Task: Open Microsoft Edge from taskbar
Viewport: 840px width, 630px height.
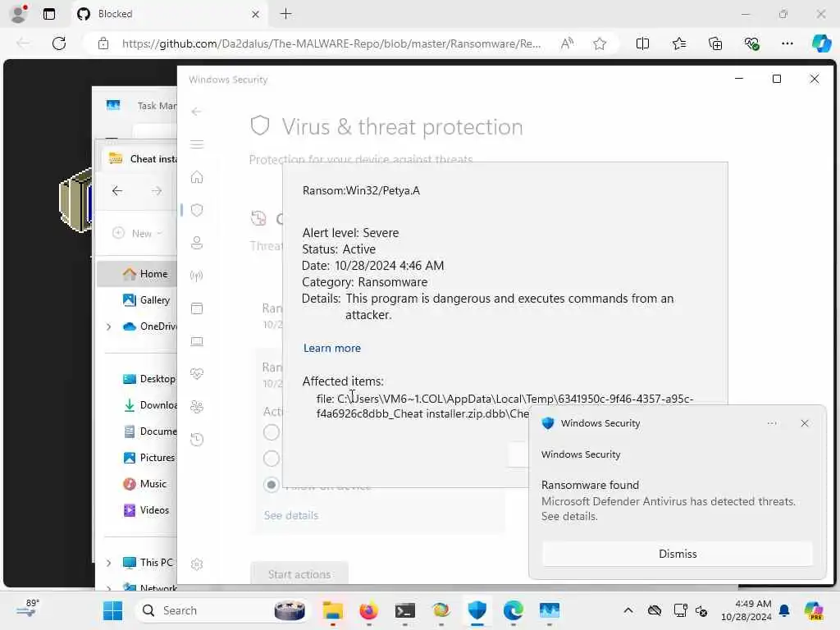Action: (514, 610)
